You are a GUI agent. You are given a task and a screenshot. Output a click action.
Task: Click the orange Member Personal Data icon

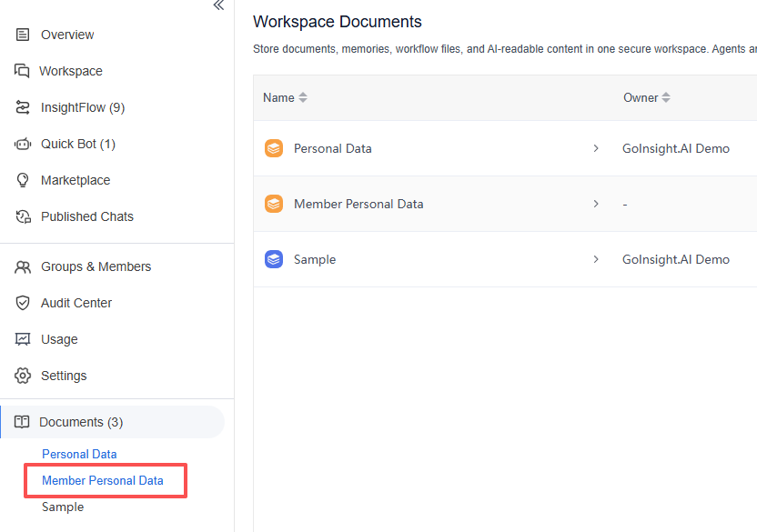274,205
